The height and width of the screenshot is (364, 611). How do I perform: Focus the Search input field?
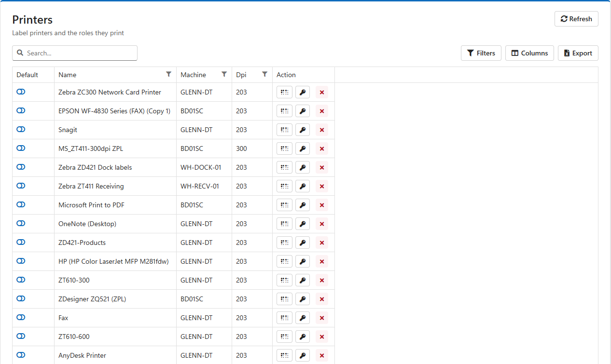75,53
